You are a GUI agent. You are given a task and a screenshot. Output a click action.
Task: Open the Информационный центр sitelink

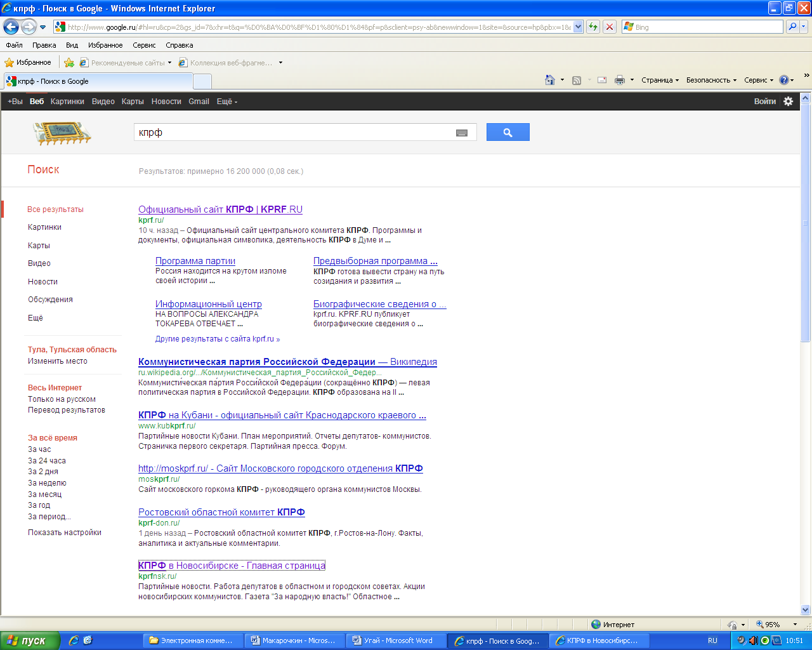pyautogui.click(x=209, y=304)
